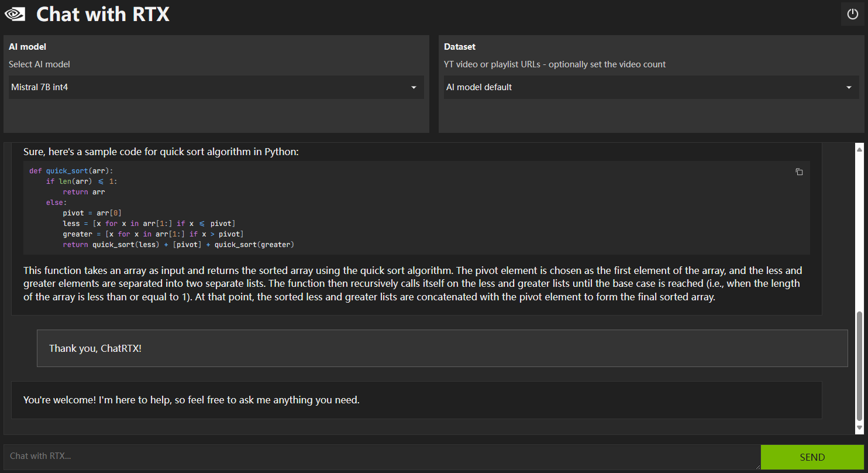Click the chat scrollbar up arrow
The height and width of the screenshot is (473, 868).
(x=859, y=149)
